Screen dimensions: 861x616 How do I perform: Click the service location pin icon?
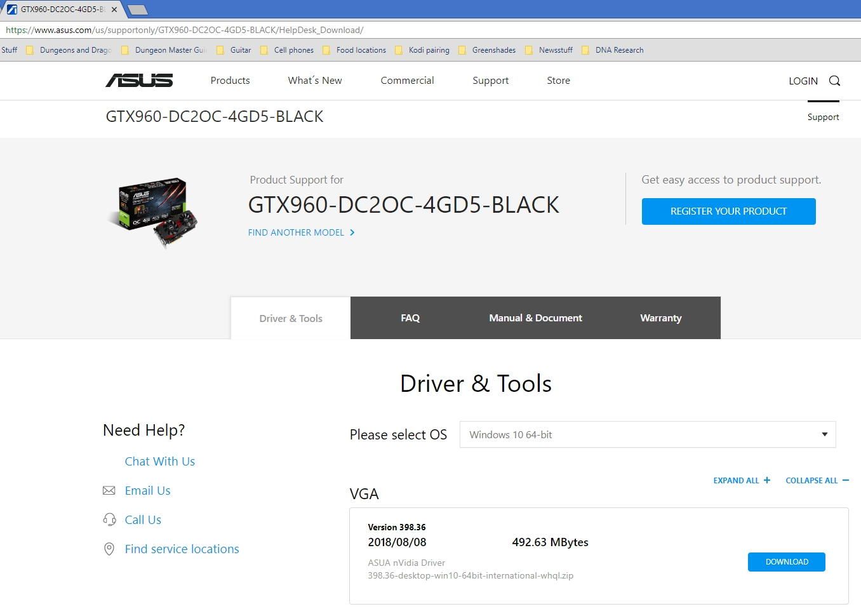tap(109, 549)
